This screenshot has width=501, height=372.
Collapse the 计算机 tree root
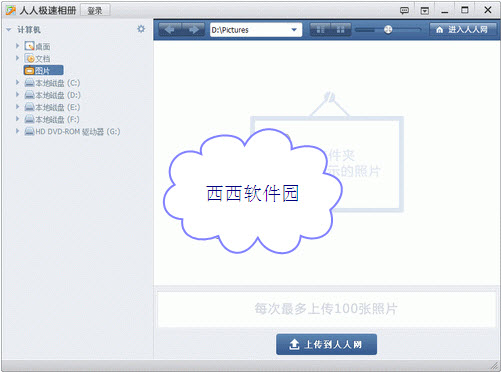pos(9,30)
